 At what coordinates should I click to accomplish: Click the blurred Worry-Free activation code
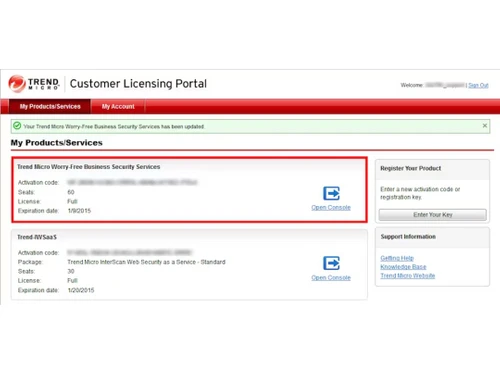(x=132, y=182)
